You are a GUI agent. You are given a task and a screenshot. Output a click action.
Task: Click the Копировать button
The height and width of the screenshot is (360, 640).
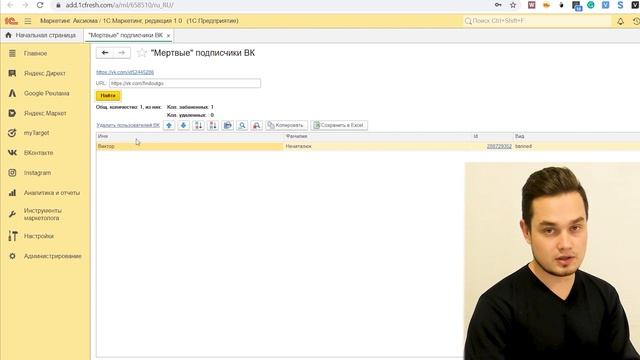[287, 125]
